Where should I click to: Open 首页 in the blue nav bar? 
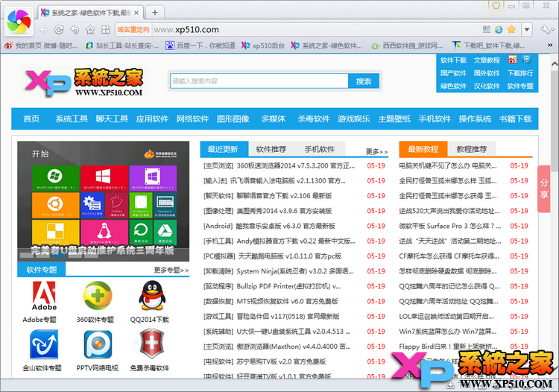(31, 118)
